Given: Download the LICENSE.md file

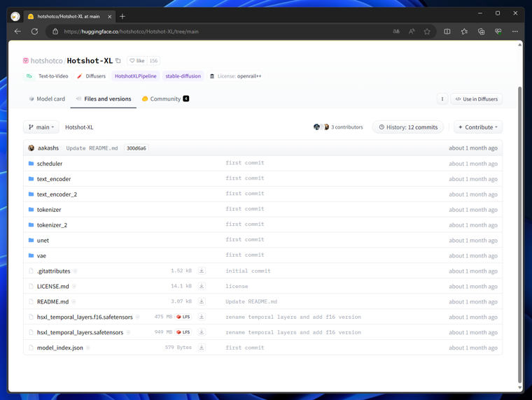Looking at the screenshot, I should 202,286.
